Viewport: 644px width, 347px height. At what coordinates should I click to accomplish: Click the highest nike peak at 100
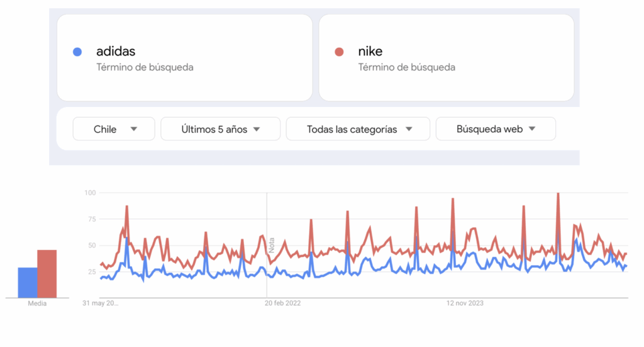(x=558, y=194)
